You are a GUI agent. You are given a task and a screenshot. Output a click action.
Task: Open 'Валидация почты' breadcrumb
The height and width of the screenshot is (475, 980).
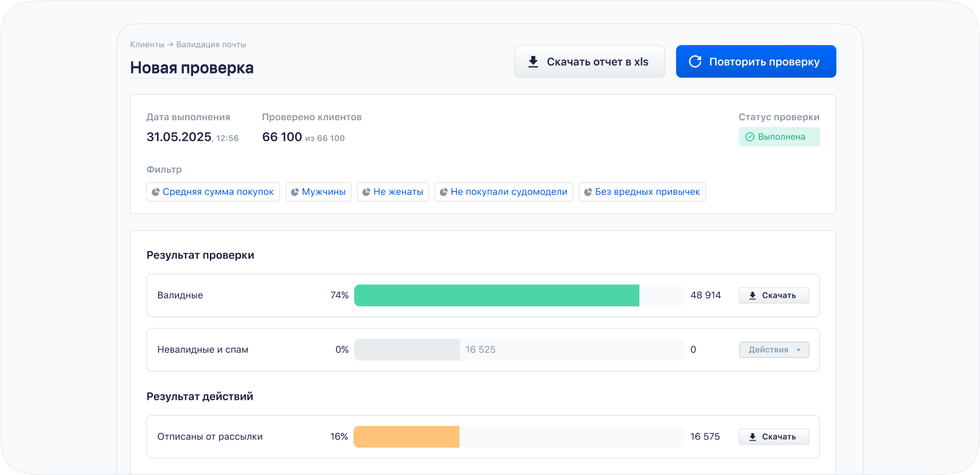(x=211, y=44)
